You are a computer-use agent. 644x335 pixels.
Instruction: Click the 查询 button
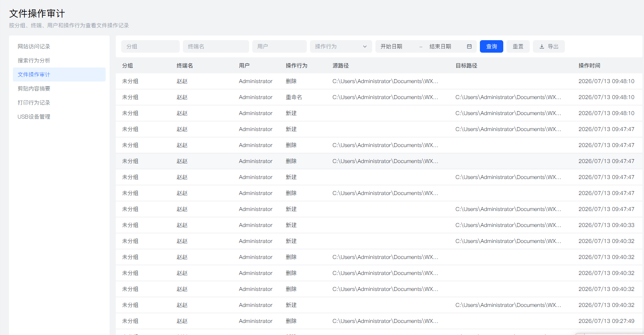[x=492, y=46]
